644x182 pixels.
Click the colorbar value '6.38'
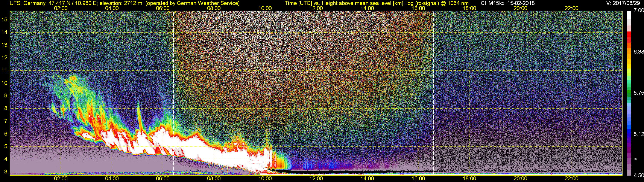(638, 52)
